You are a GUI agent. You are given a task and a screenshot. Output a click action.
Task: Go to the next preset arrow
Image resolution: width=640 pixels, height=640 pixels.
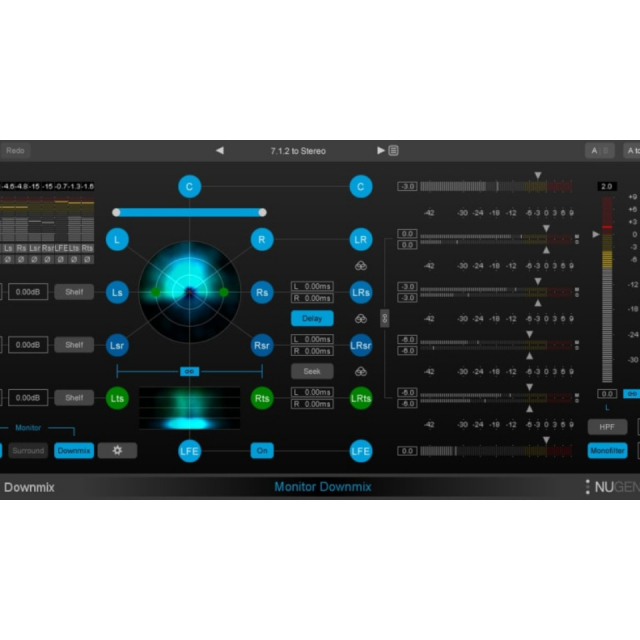[x=380, y=151]
